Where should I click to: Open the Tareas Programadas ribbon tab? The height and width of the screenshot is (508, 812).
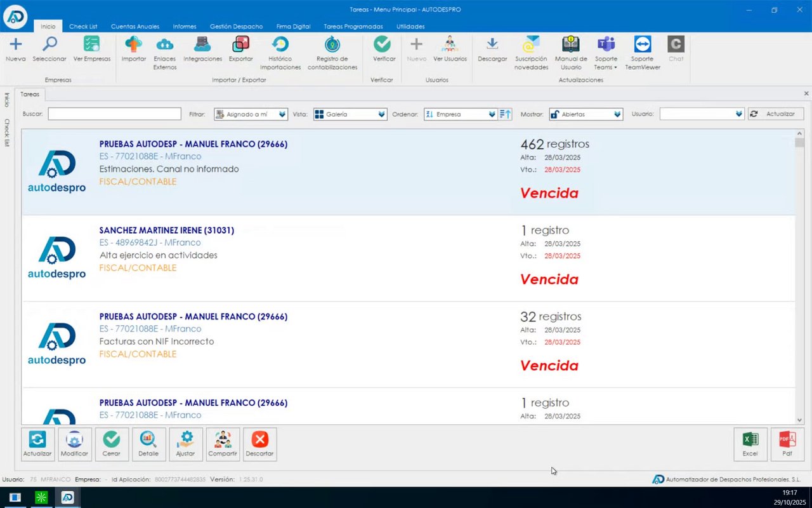tap(353, 27)
